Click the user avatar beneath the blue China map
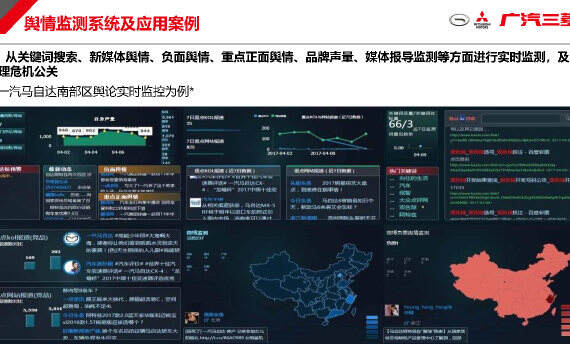Image resolution: width=570 pixels, height=360 pixels. (x=192, y=317)
